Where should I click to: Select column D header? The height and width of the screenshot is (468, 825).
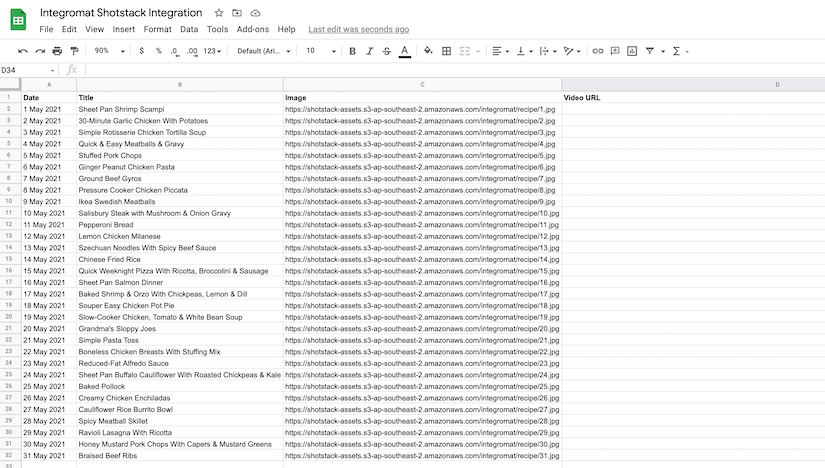693,84
